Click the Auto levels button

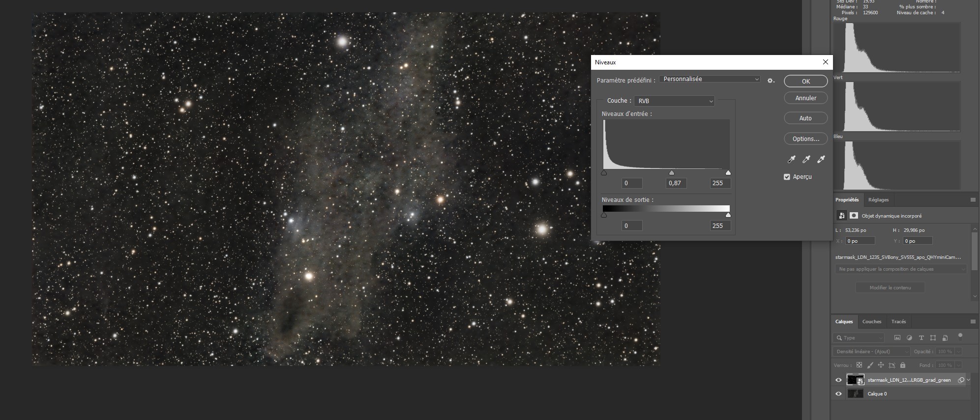pos(805,118)
